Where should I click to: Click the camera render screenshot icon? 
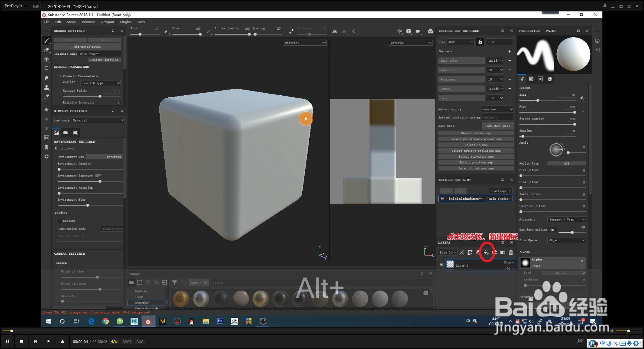[x=430, y=31]
